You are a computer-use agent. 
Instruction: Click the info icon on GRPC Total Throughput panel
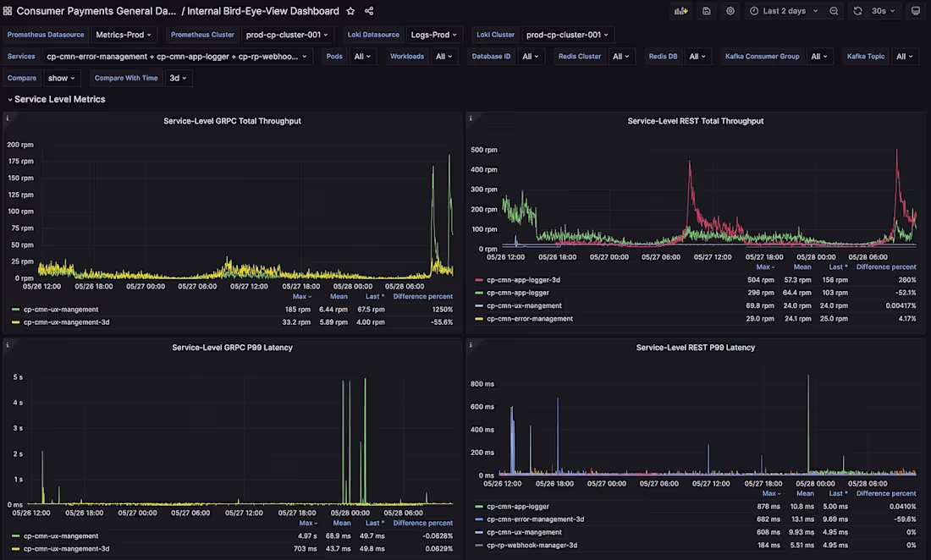point(8,120)
